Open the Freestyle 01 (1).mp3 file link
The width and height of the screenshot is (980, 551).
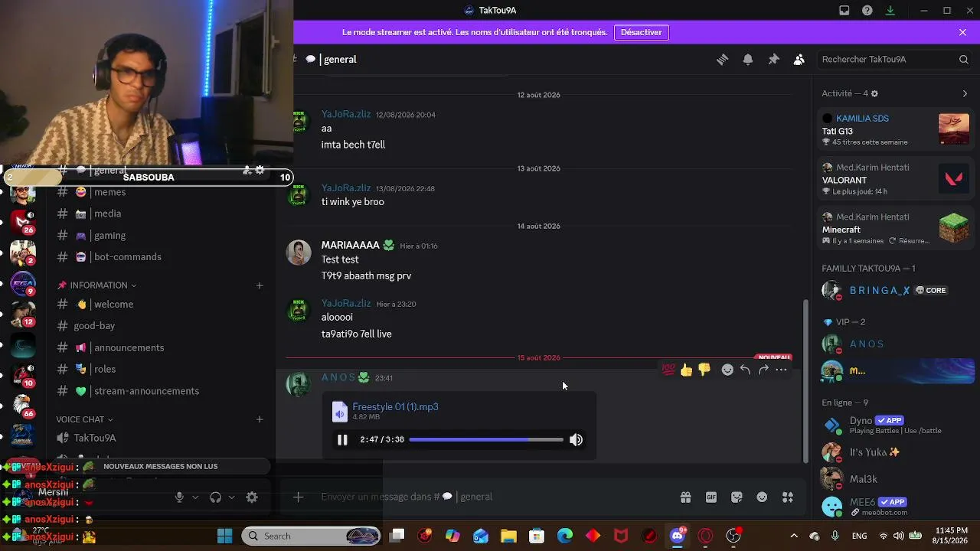[395, 407]
